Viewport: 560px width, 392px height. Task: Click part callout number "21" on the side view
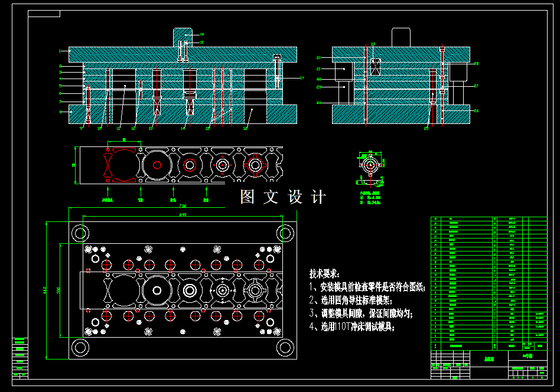pos(318,68)
